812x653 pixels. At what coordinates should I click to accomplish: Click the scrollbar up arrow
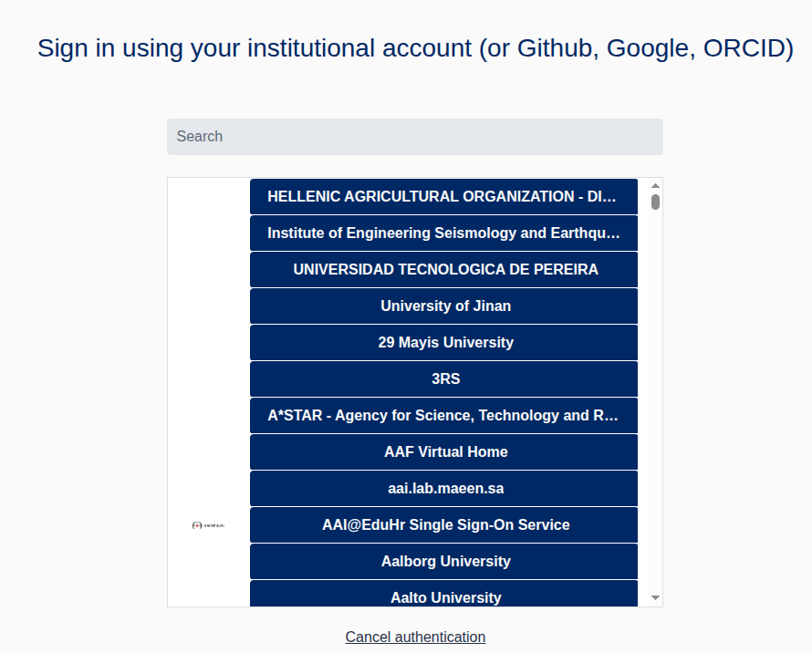tap(655, 185)
